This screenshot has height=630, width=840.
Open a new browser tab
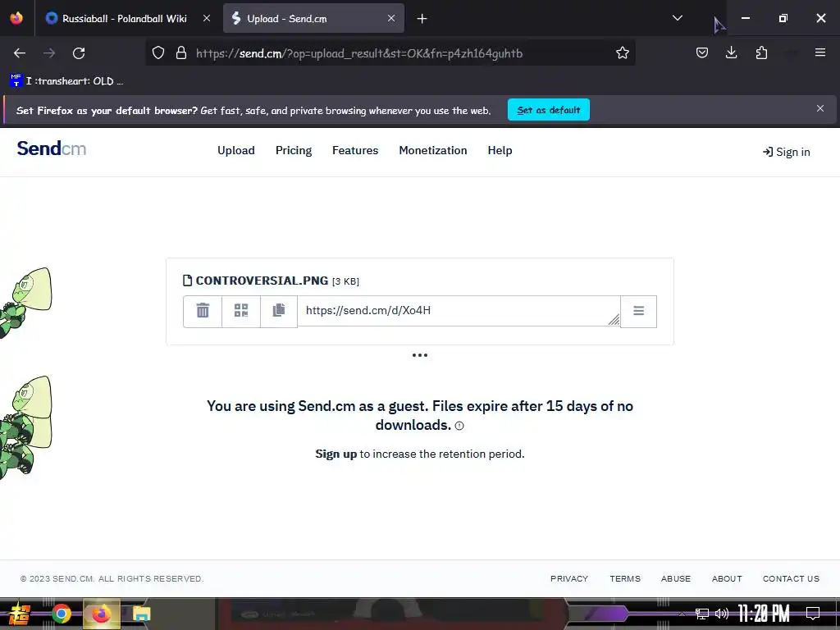click(x=422, y=19)
